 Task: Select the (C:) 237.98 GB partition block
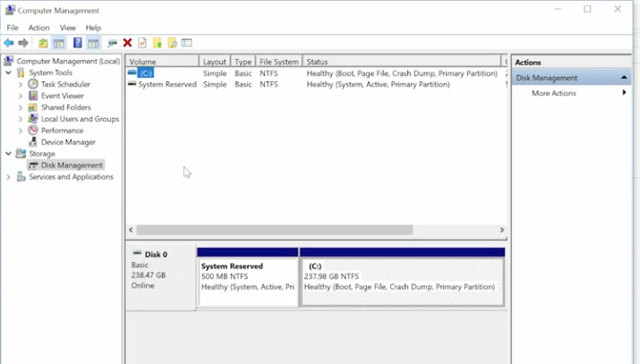click(x=402, y=277)
